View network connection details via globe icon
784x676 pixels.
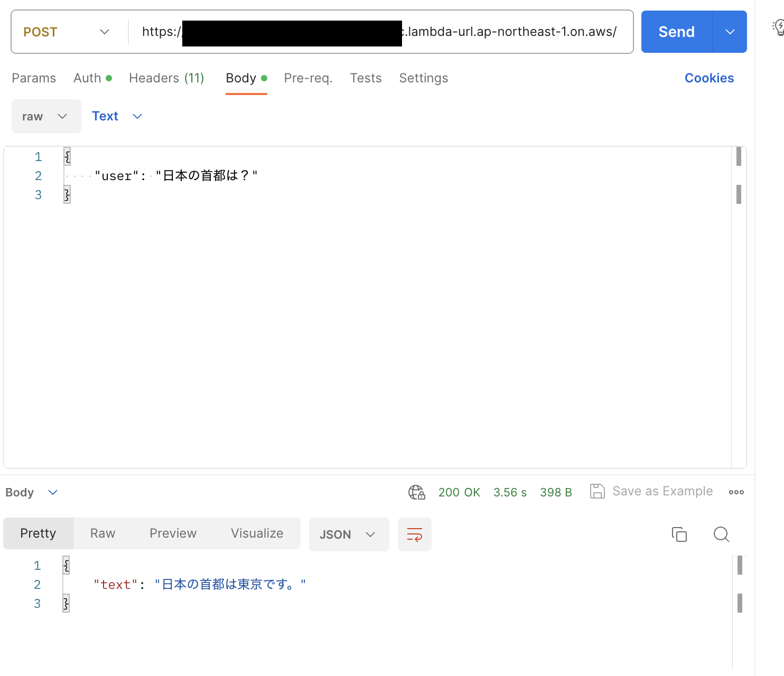[416, 492]
